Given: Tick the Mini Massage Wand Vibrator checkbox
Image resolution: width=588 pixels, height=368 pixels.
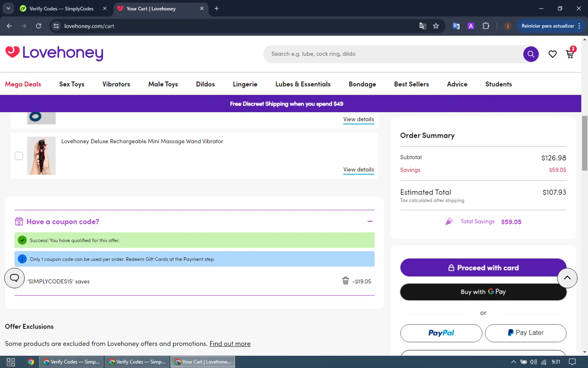Looking at the screenshot, I should [19, 156].
